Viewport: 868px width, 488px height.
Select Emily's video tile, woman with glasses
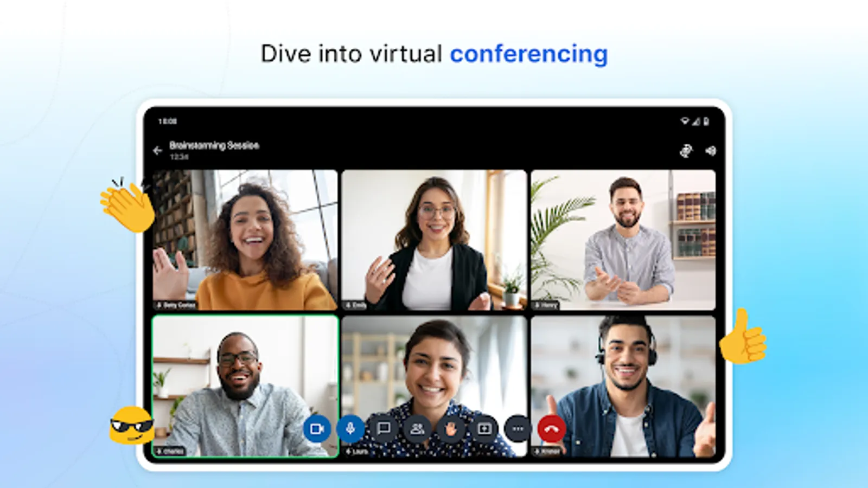(434, 240)
